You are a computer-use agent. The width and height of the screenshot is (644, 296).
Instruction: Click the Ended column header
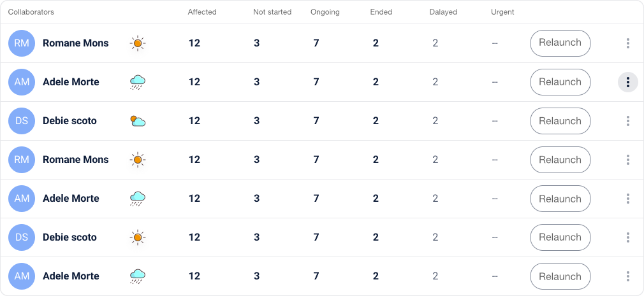(381, 12)
